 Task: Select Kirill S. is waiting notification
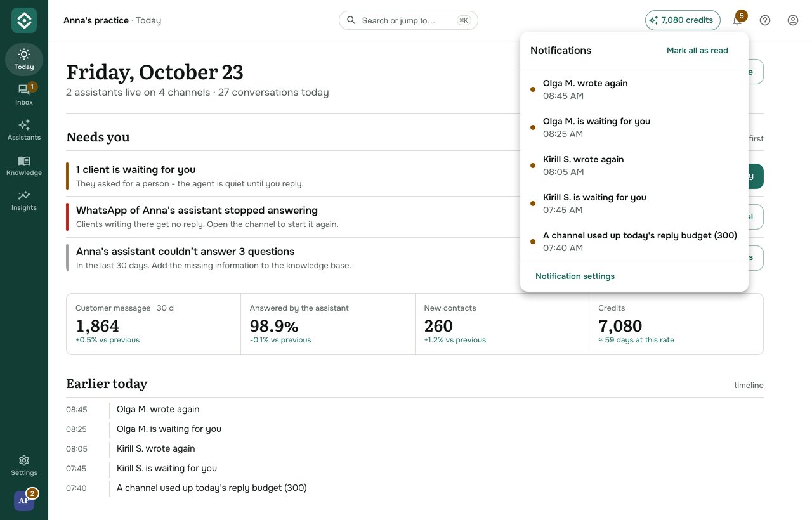pyautogui.click(x=634, y=204)
